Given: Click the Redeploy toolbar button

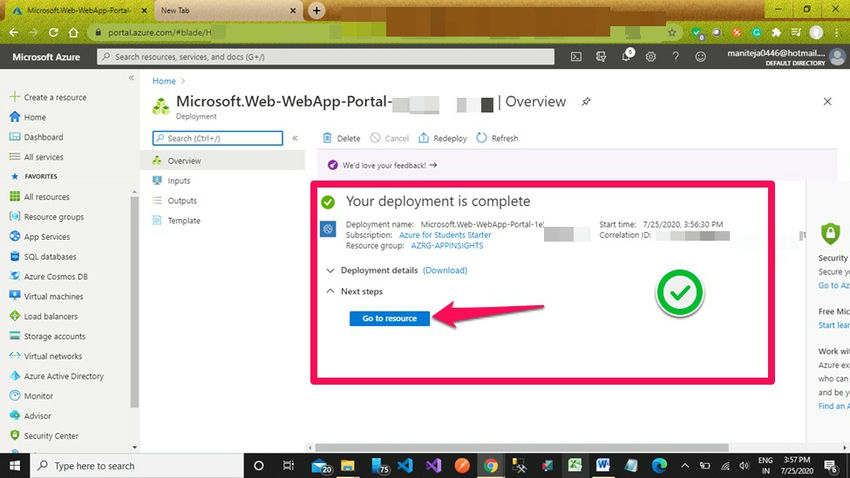Looking at the screenshot, I should click(442, 138).
